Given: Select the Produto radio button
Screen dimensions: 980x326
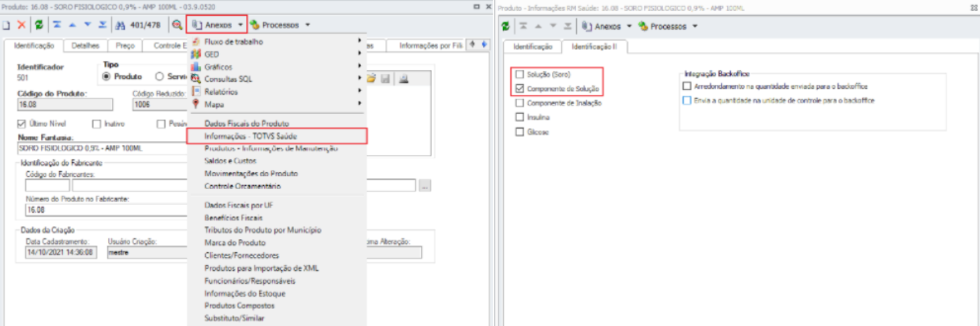Looking at the screenshot, I should click(107, 76).
